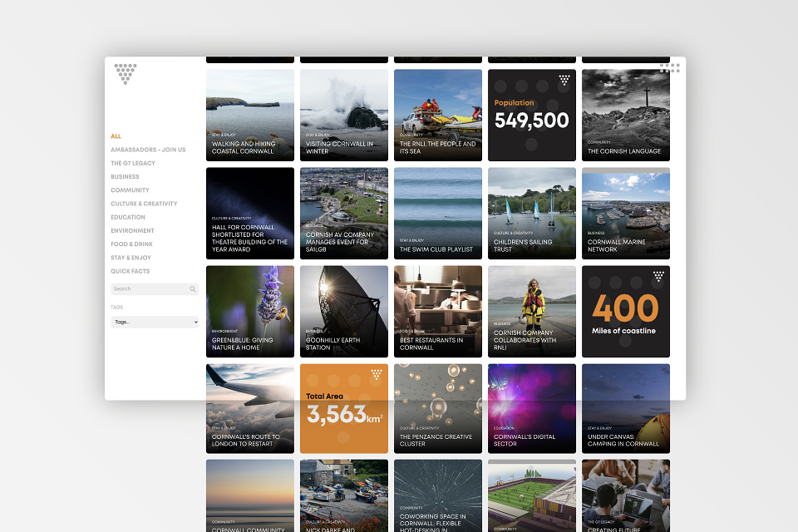The width and height of the screenshot is (798, 532).
Task: Expand the Tags dropdown
Action: click(155, 322)
